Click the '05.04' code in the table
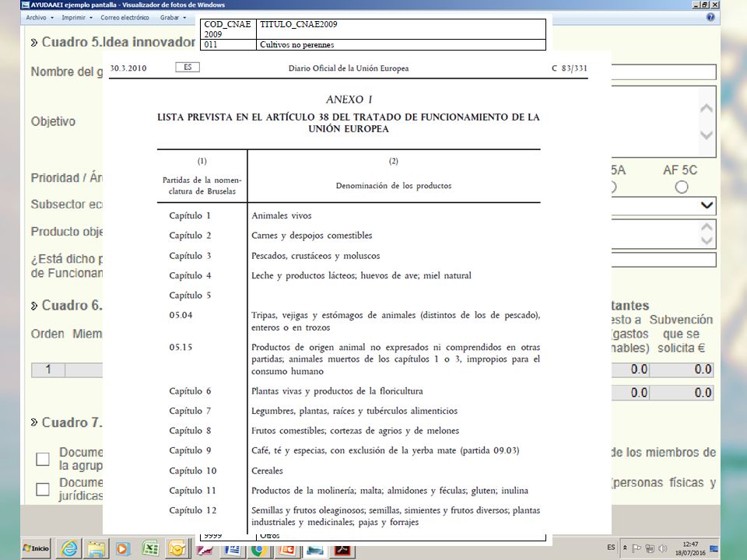The image size is (747, 560). tap(181, 315)
